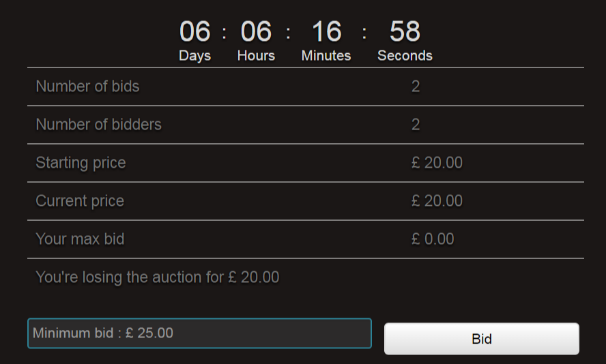Click the Hours label under the countdown
606x364 pixels.
click(x=256, y=56)
